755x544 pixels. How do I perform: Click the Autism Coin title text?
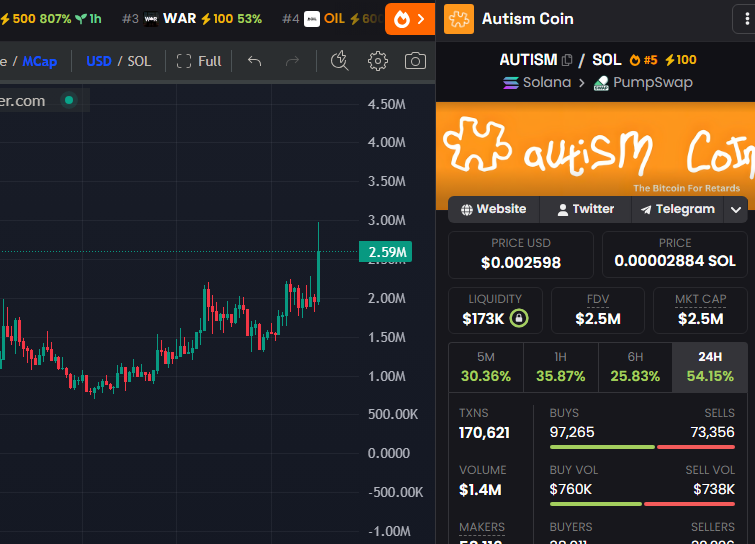coord(527,19)
